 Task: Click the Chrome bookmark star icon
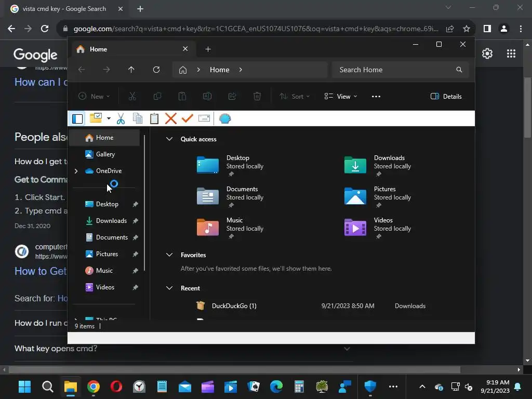pyautogui.click(x=467, y=29)
